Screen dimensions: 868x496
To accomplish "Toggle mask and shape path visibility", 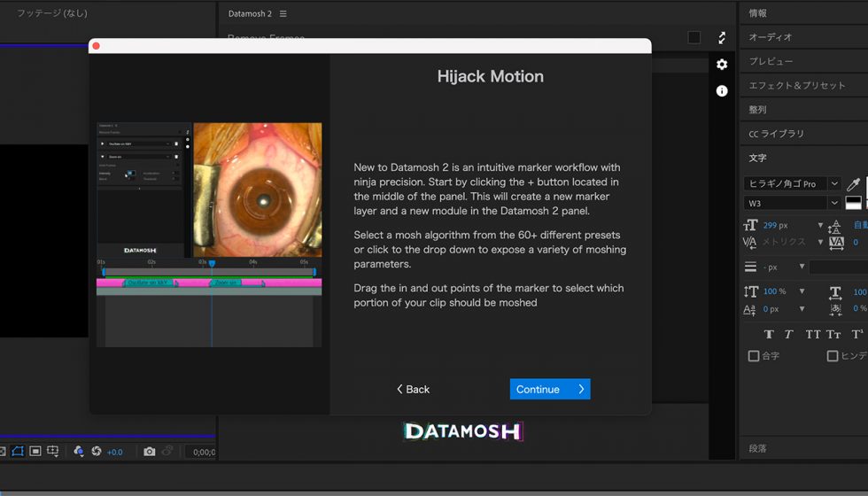I will [18, 451].
